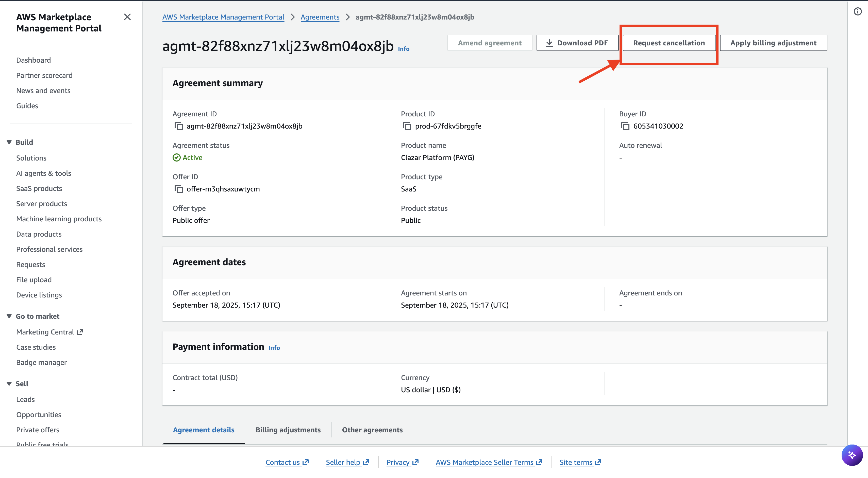The width and height of the screenshot is (868, 478).
Task: Go to AWS Marketplace Management Portal breadcrumb
Action: click(223, 17)
